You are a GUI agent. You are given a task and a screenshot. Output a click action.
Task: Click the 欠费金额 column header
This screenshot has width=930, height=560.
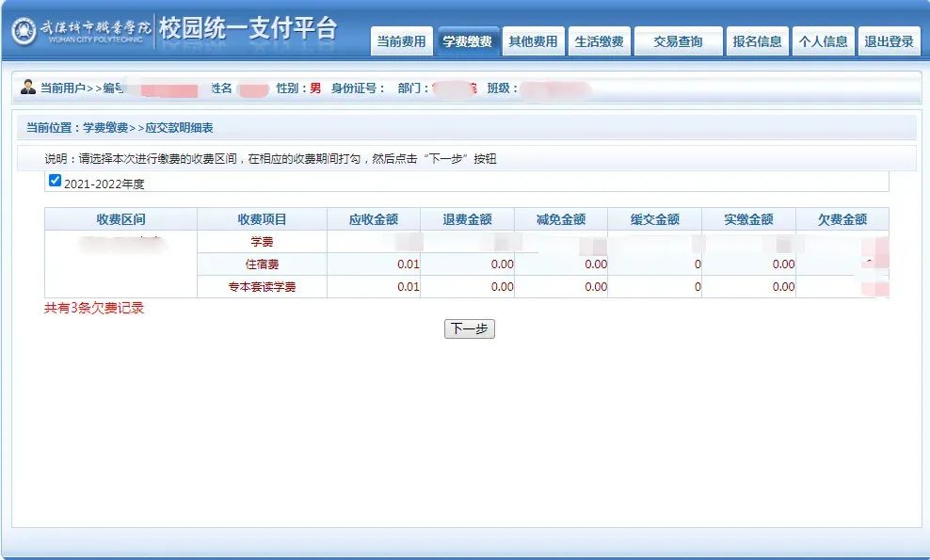[x=842, y=219]
